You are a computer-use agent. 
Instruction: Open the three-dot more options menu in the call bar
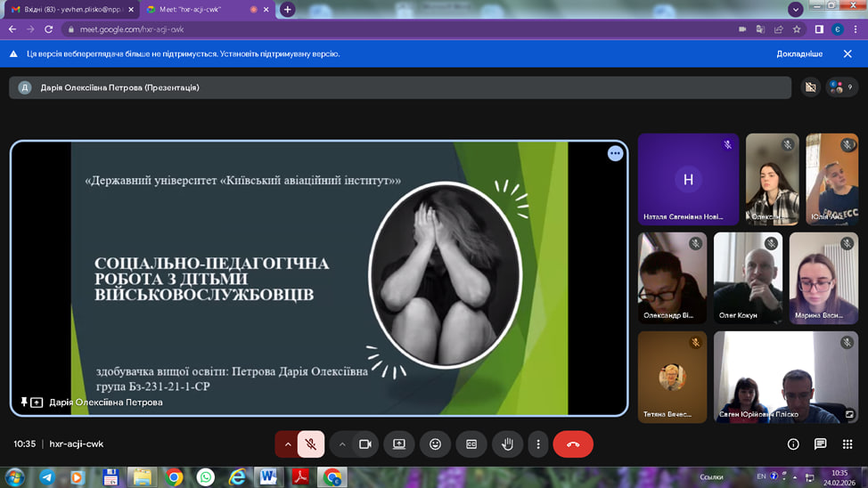click(x=537, y=443)
